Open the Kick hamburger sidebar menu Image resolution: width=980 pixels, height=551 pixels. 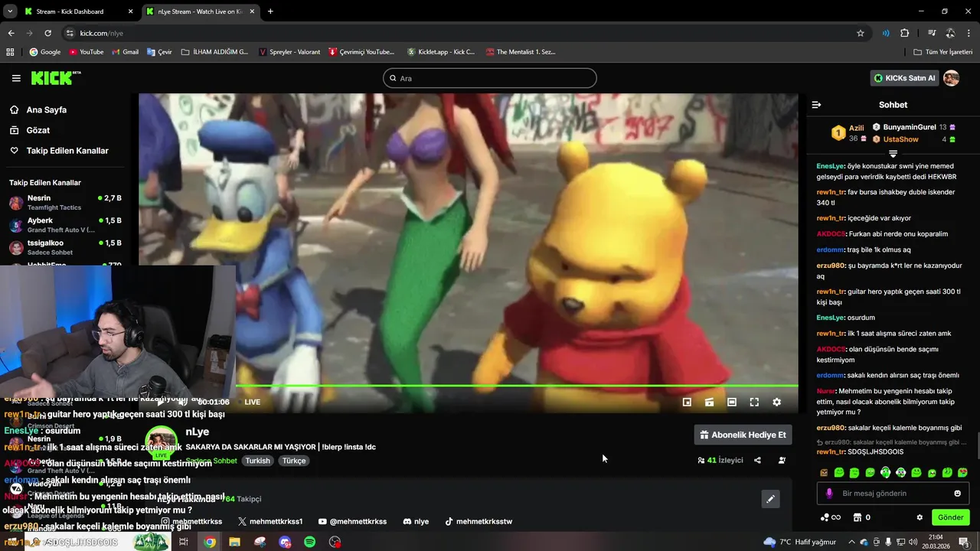[x=16, y=78]
